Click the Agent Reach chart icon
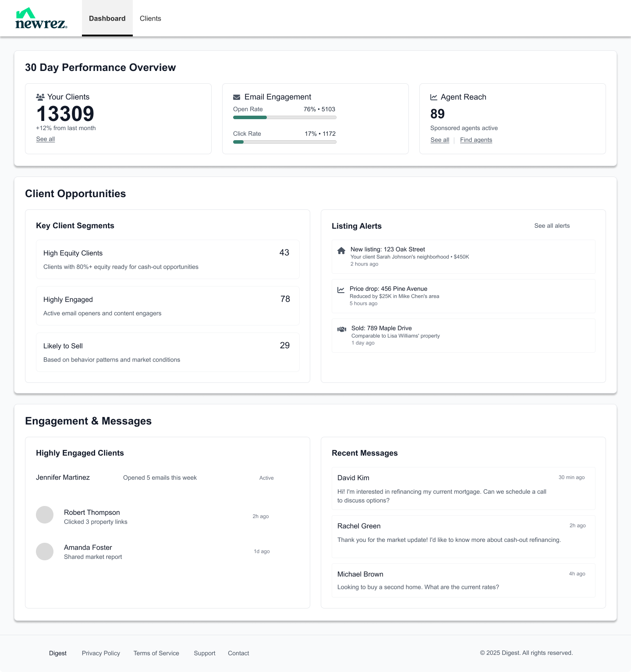 (434, 97)
